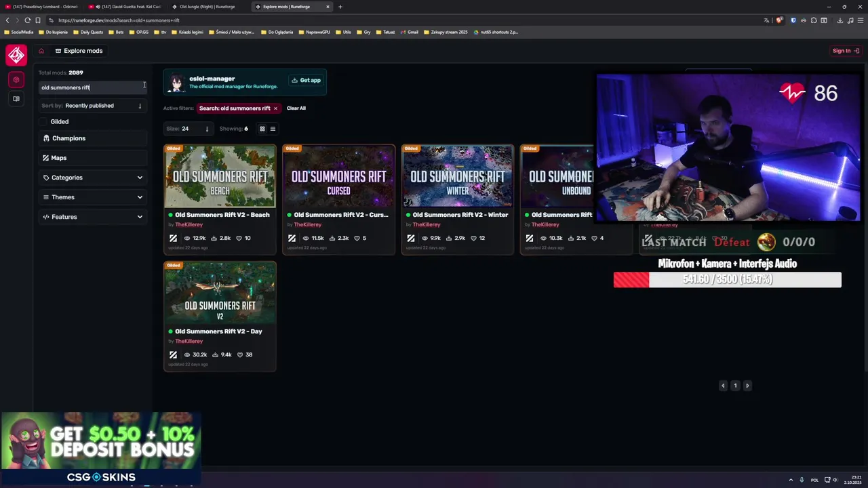
Task: Open Old Summoners Rift Winter thumbnail
Action: pyautogui.click(x=457, y=176)
